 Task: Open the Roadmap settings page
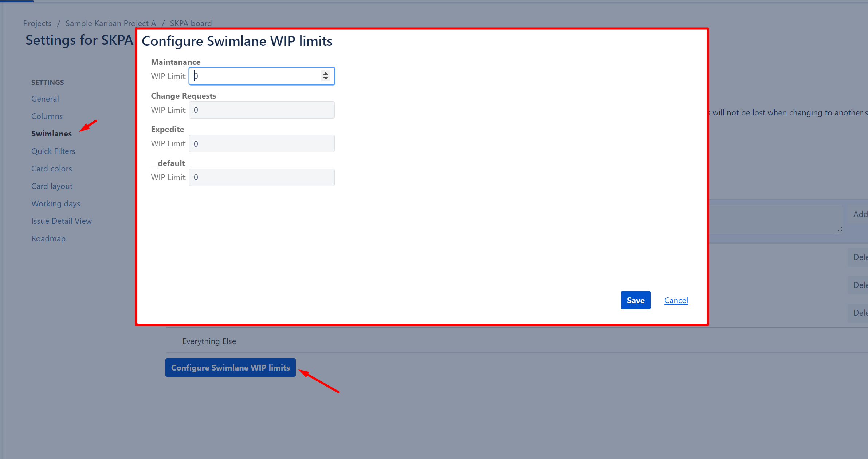click(x=48, y=238)
